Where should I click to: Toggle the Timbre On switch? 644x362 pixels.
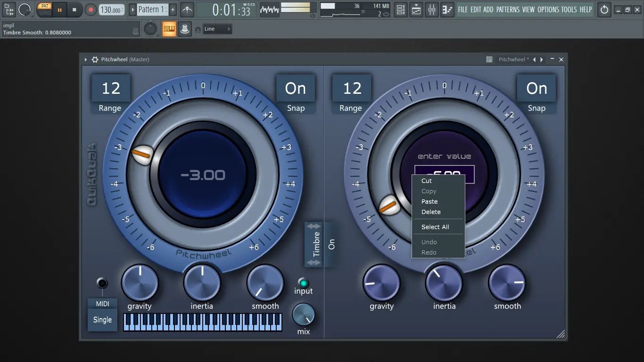pos(331,244)
